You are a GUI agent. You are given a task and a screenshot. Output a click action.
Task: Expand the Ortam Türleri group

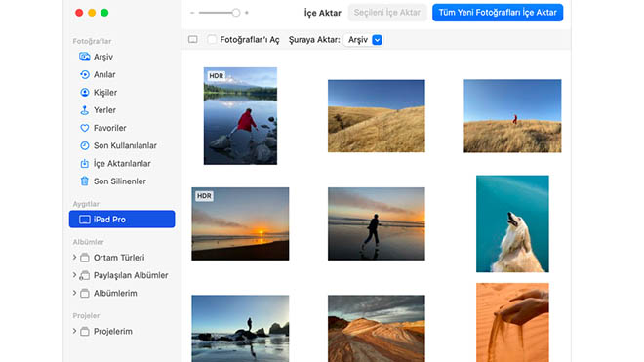click(x=74, y=258)
